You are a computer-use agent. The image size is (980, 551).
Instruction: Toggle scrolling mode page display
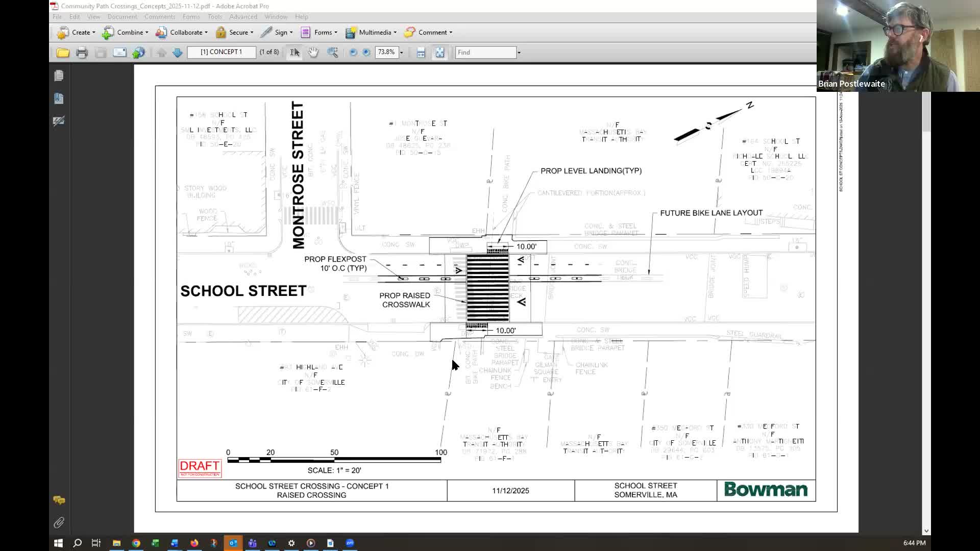coord(421,52)
